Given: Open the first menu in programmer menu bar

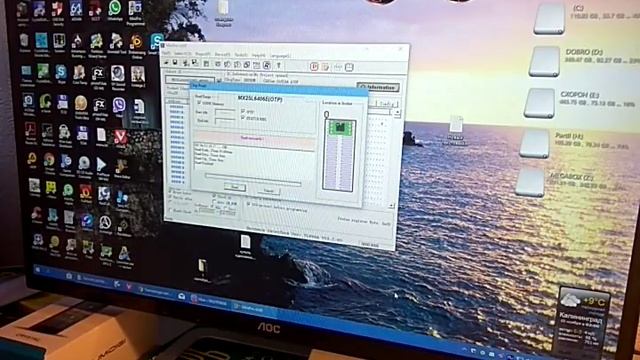Looking at the screenshot, I should click(166, 53).
